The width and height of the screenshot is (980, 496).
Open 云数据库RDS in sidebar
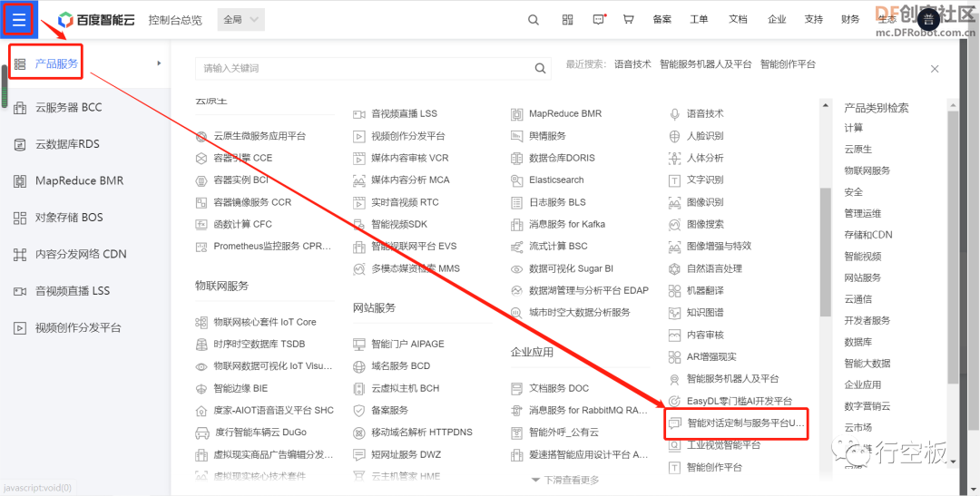coord(67,144)
